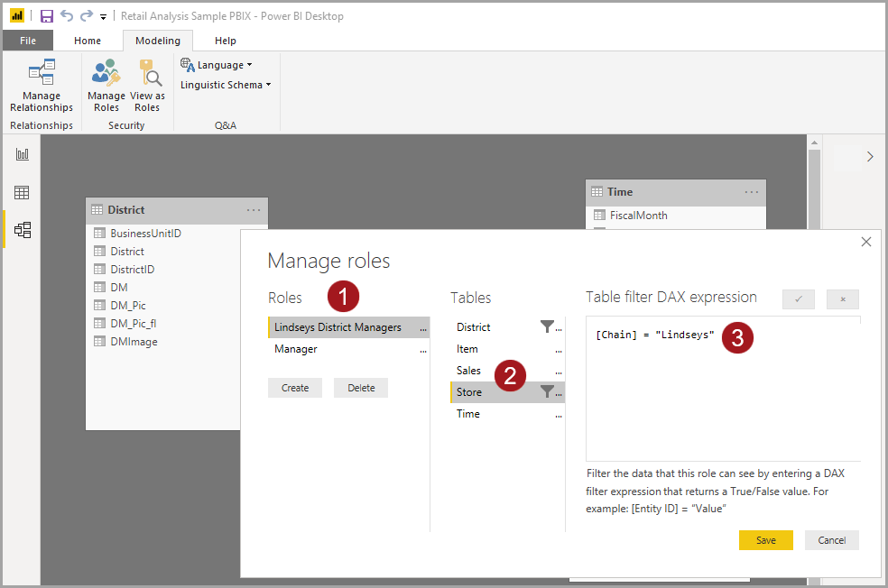888x588 pixels.
Task: Close the Manage roles dialog
Action: tap(866, 242)
